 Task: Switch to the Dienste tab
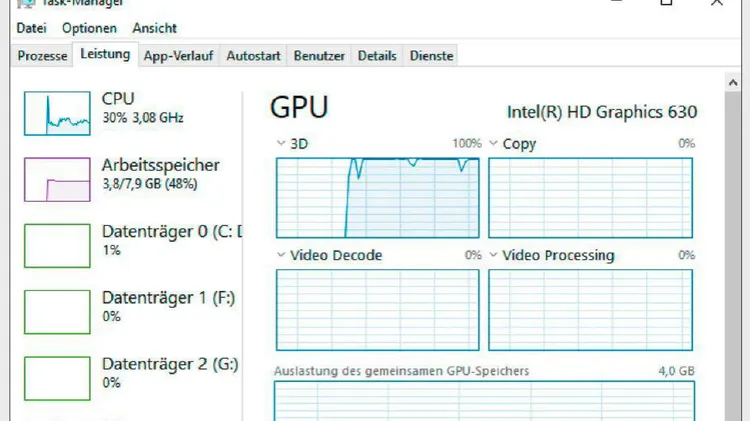tap(431, 56)
